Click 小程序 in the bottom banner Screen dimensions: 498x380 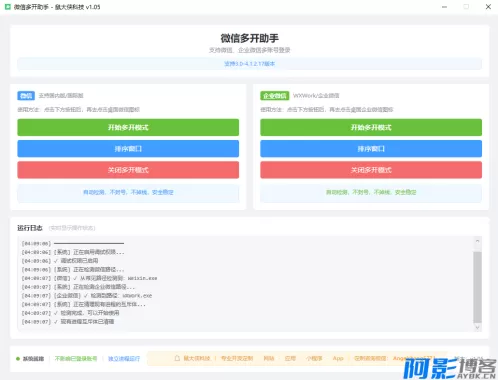coord(314,358)
